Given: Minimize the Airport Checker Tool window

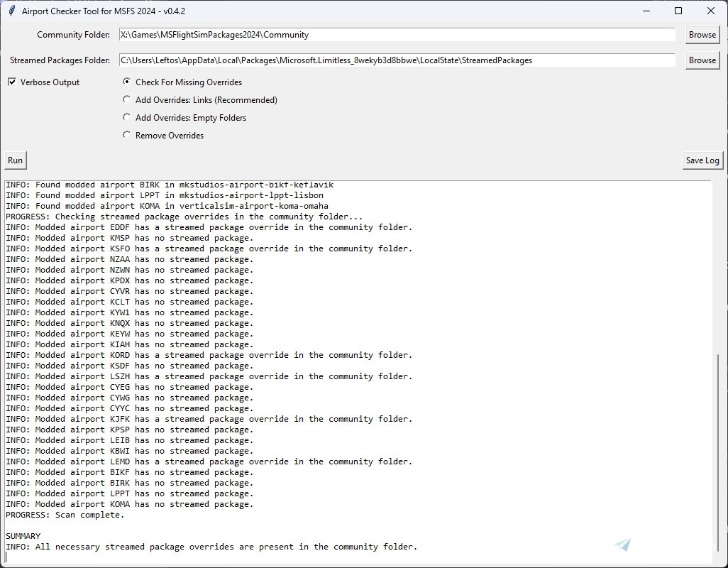Looking at the screenshot, I should (x=646, y=11).
